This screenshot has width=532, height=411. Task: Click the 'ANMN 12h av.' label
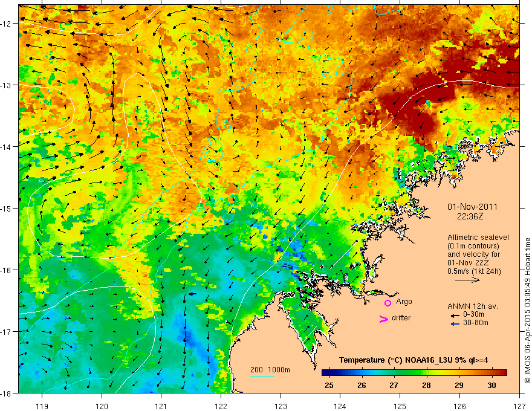click(473, 306)
